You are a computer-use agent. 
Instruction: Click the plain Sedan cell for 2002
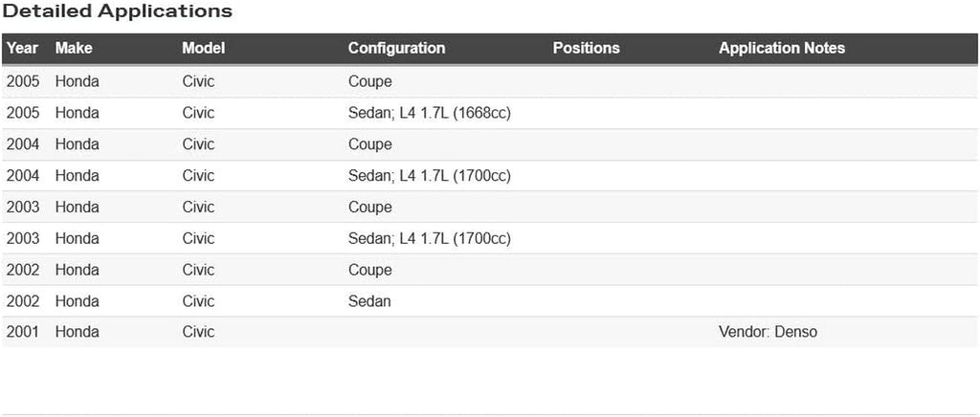[x=369, y=301]
